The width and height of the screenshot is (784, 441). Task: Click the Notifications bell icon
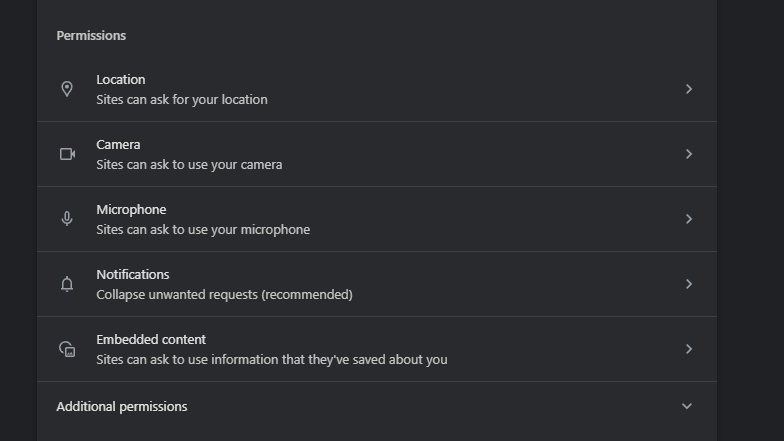click(x=67, y=284)
